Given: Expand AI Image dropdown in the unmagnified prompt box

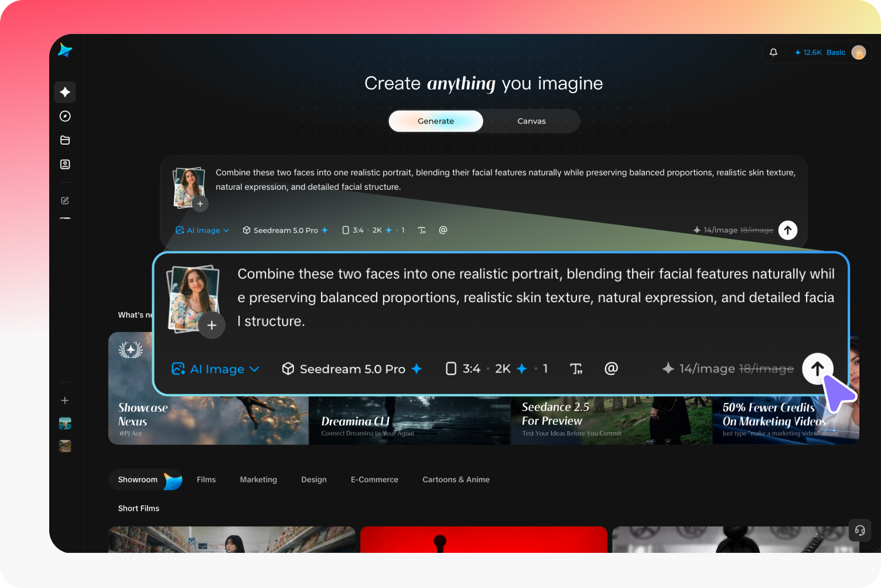Looking at the screenshot, I should point(202,230).
